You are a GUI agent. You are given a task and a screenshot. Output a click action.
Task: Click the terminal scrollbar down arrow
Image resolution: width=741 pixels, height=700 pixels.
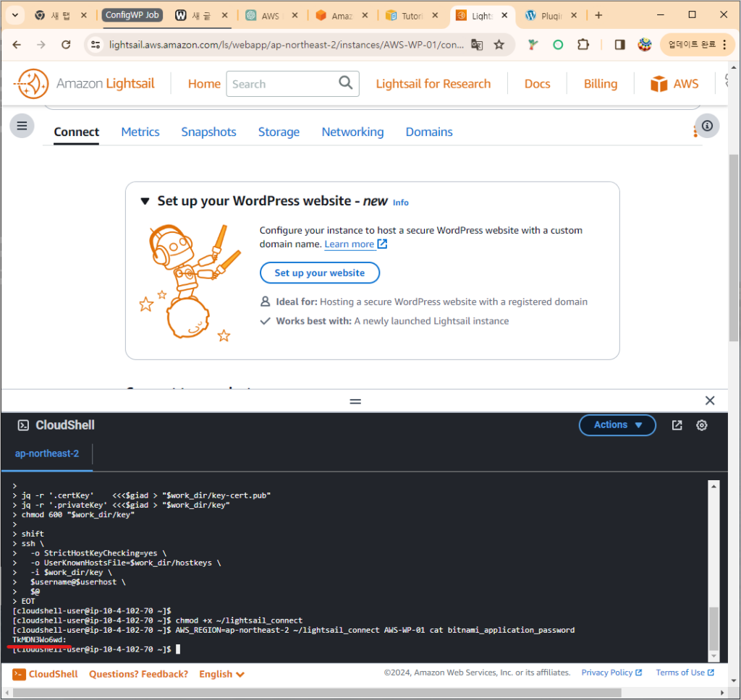tap(714, 656)
